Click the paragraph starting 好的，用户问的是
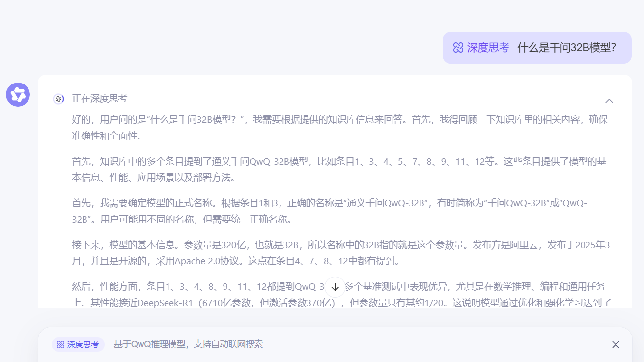 point(340,127)
